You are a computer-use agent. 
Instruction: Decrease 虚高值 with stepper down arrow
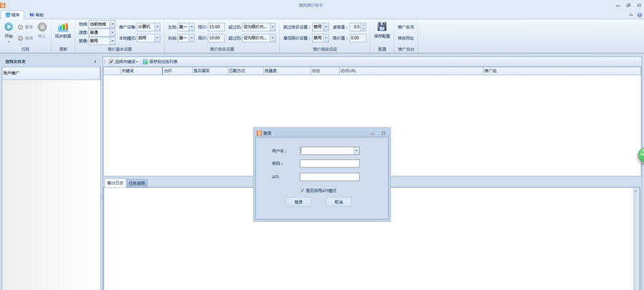(364, 29)
